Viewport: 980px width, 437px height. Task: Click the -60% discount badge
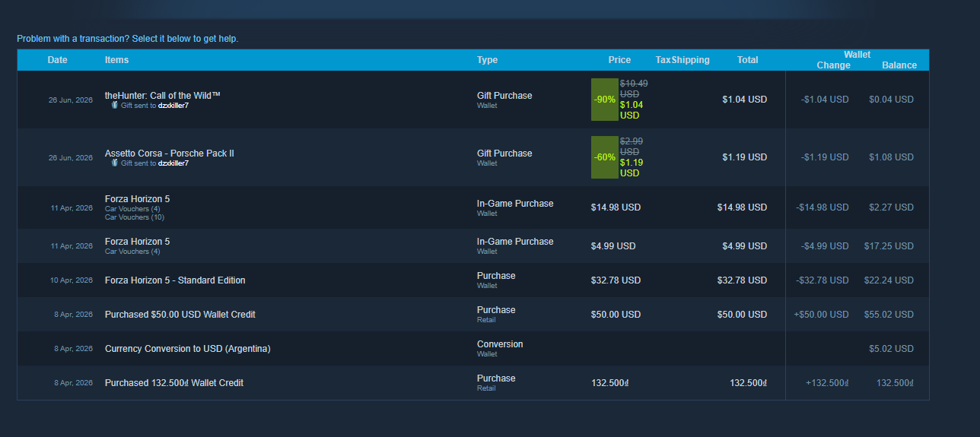coord(605,157)
